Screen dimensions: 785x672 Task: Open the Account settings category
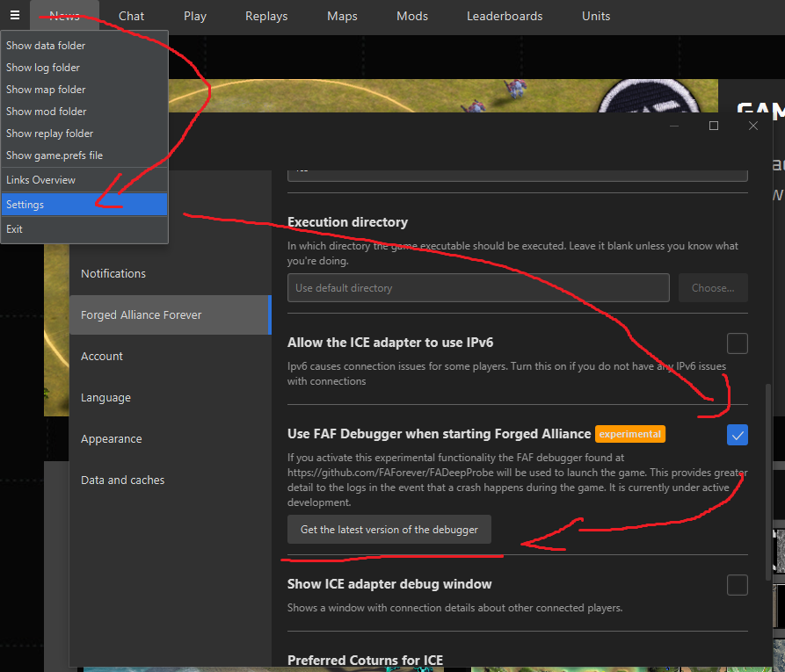pyautogui.click(x=171, y=357)
